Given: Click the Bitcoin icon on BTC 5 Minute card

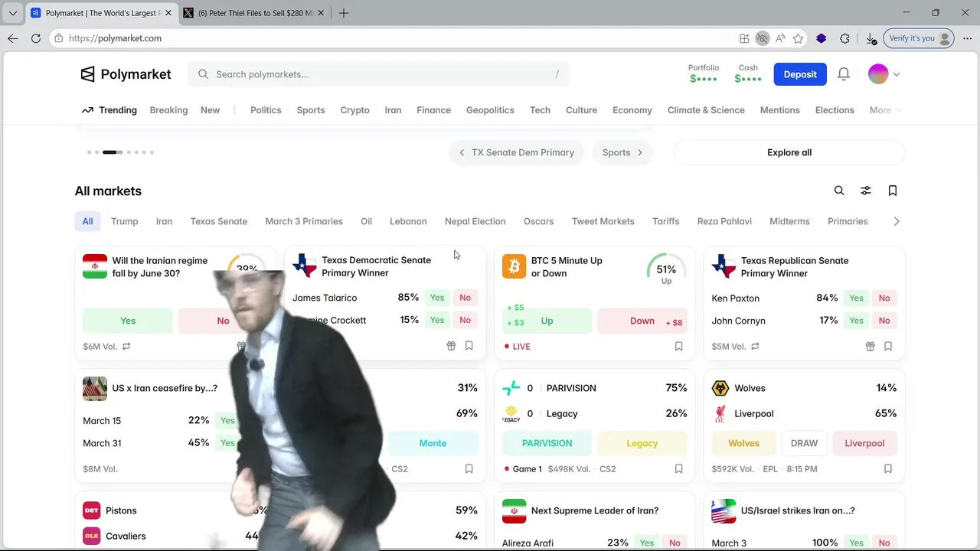Looking at the screenshot, I should 514,266.
